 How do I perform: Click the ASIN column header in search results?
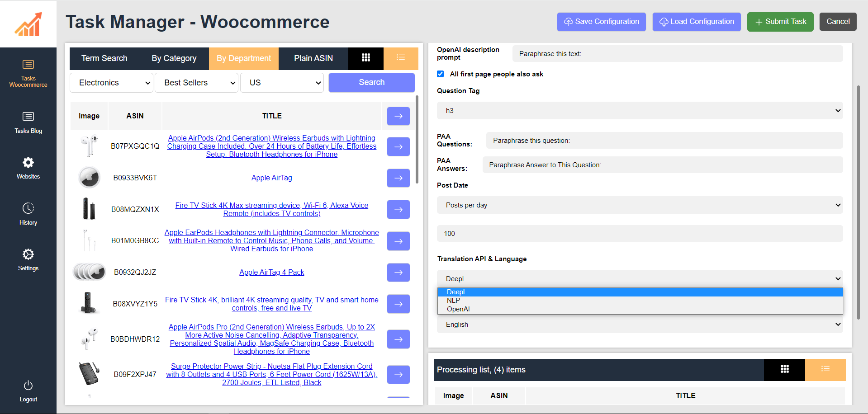[x=135, y=116]
